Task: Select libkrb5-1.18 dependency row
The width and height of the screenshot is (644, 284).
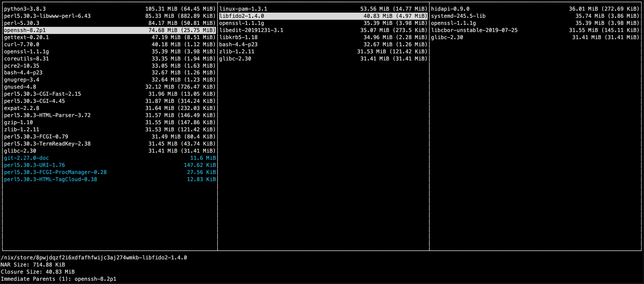Action: (x=323, y=37)
